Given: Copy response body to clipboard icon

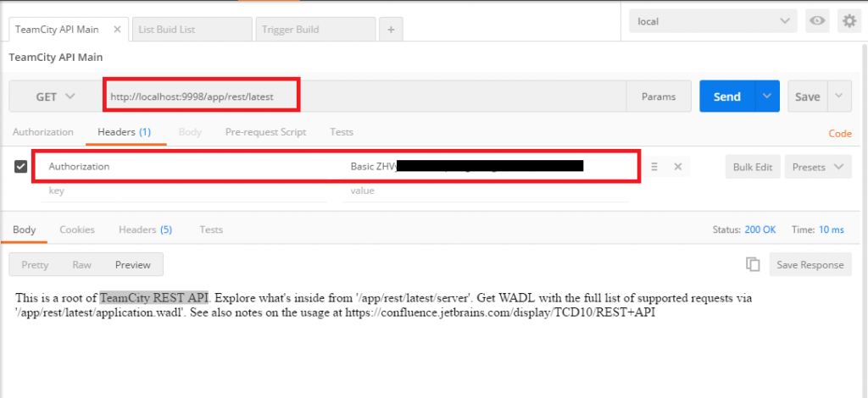Looking at the screenshot, I should tap(753, 264).
